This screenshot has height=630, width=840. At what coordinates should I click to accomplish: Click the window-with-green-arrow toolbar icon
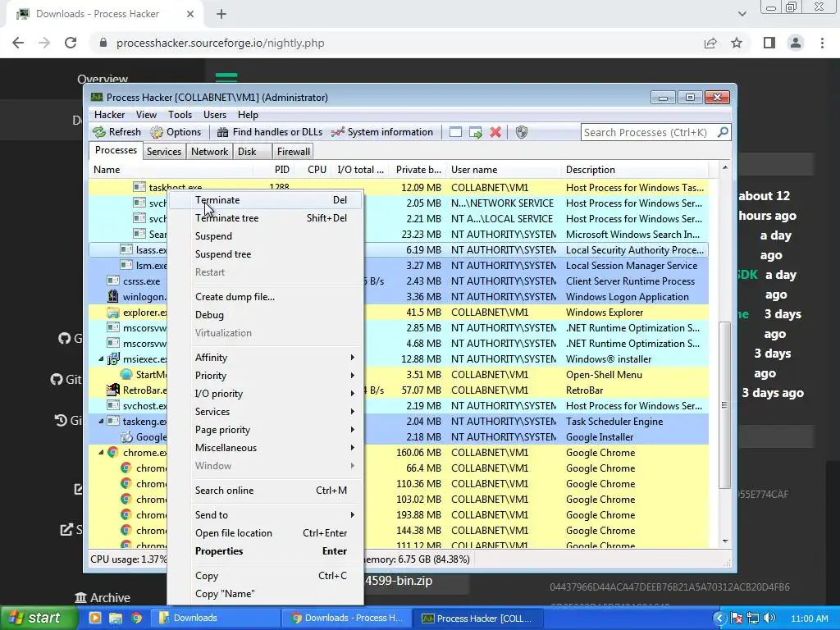[475, 132]
